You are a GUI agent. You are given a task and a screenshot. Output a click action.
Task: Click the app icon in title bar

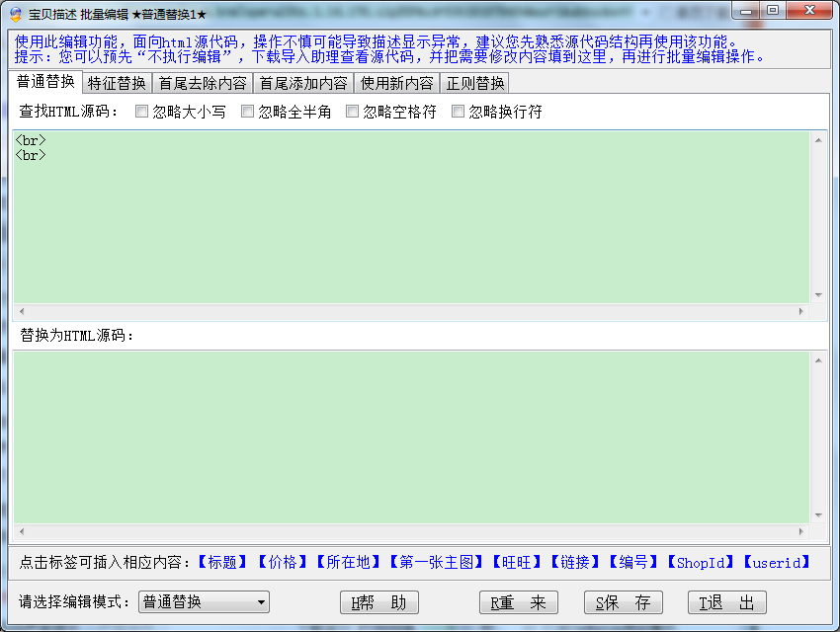click(15, 14)
